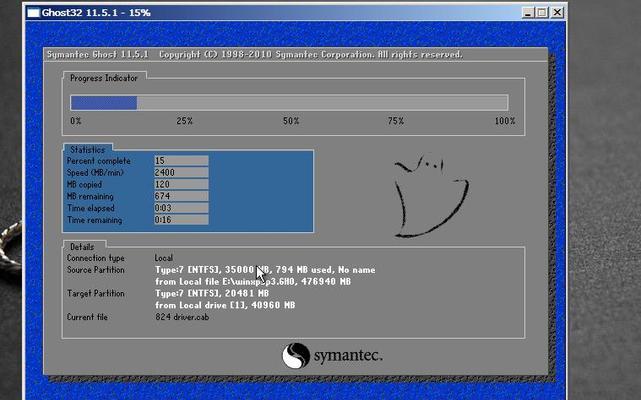Click the 'Type:7 [NTFS], 20481 MB' target line
The image size is (641, 400).
[212, 293]
